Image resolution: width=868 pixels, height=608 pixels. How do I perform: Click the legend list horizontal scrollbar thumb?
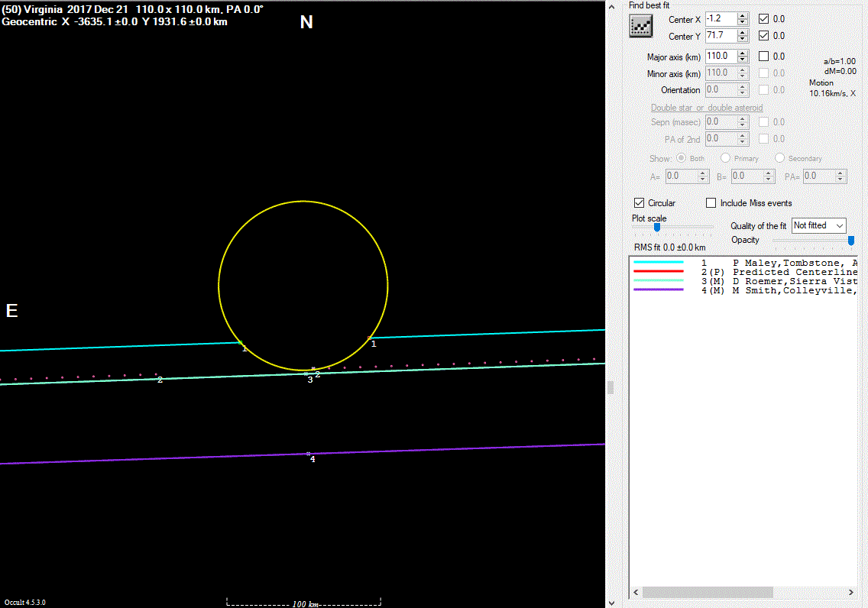click(x=708, y=593)
